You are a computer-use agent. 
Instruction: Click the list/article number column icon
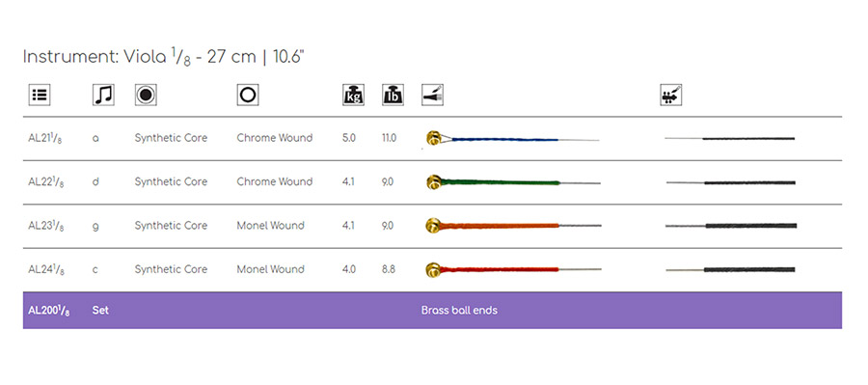(x=40, y=95)
